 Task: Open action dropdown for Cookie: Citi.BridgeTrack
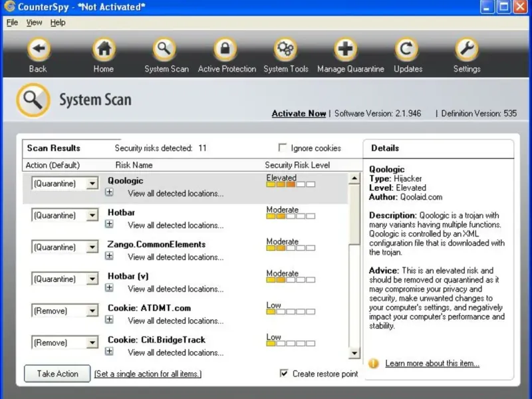92,342
